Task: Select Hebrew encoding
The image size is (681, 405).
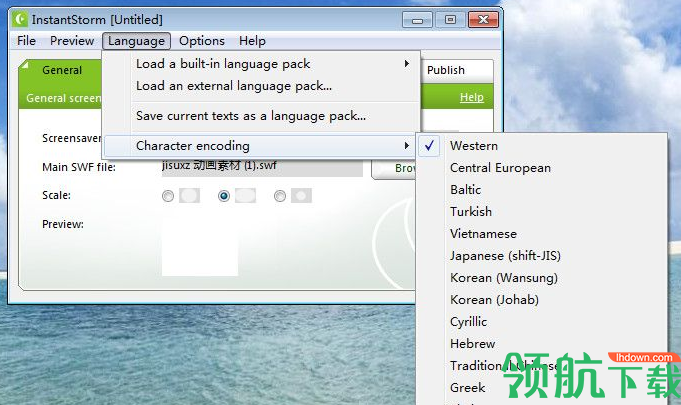Action: (x=541, y=344)
